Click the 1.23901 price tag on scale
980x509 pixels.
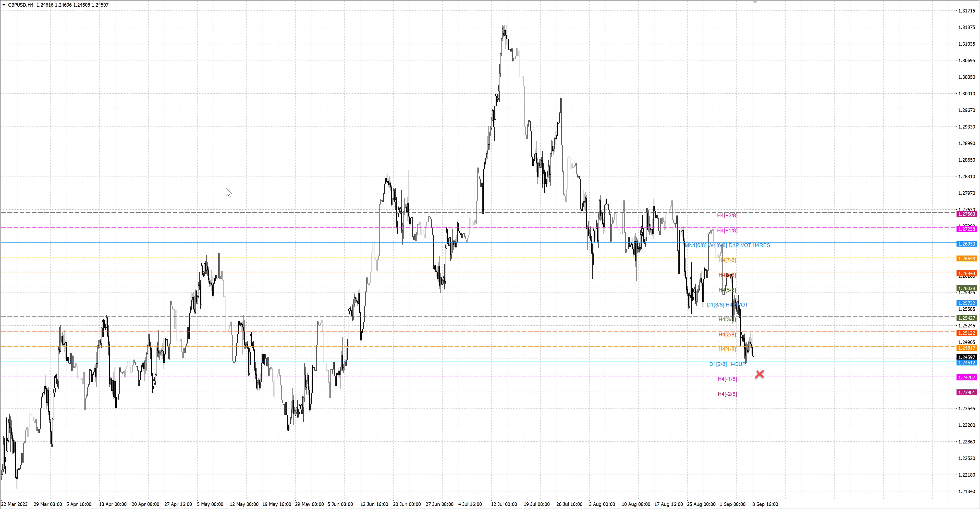point(966,392)
